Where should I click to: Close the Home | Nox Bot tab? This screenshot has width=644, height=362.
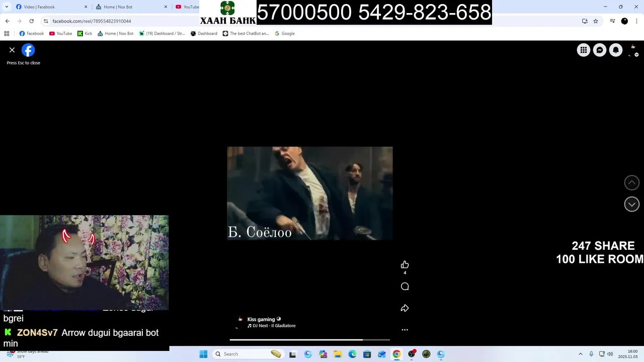click(166, 7)
